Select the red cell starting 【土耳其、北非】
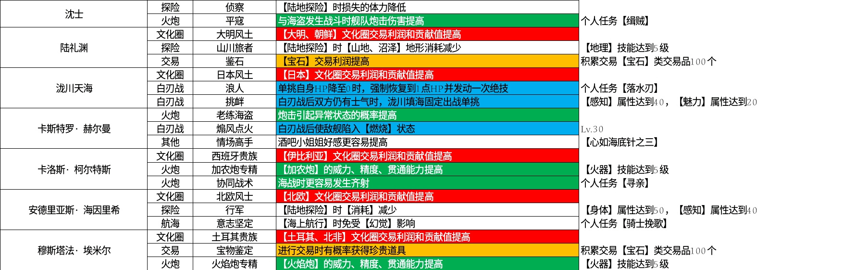Image resolution: width=868 pixels, height=270 pixels. point(427,237)
